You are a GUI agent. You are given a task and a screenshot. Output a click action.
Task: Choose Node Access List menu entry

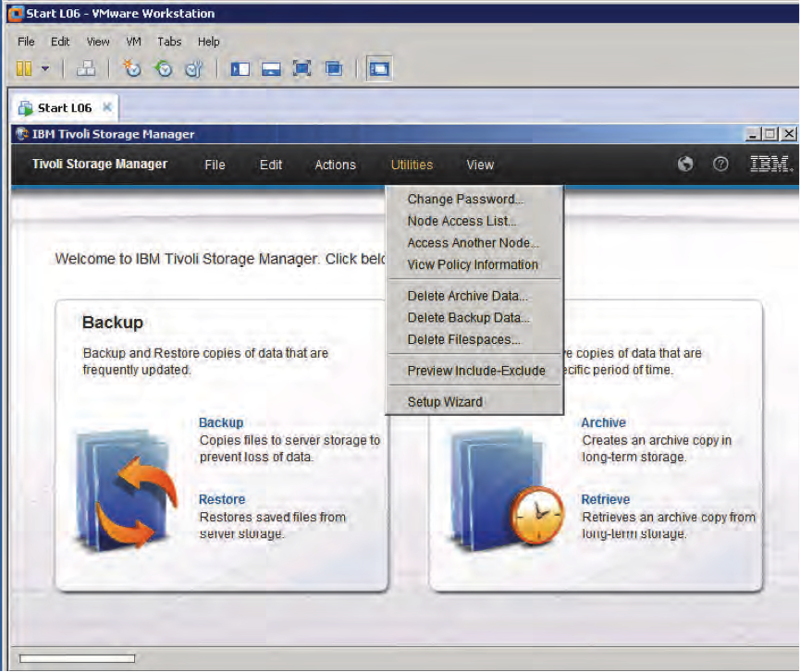(x=474, y=221)
